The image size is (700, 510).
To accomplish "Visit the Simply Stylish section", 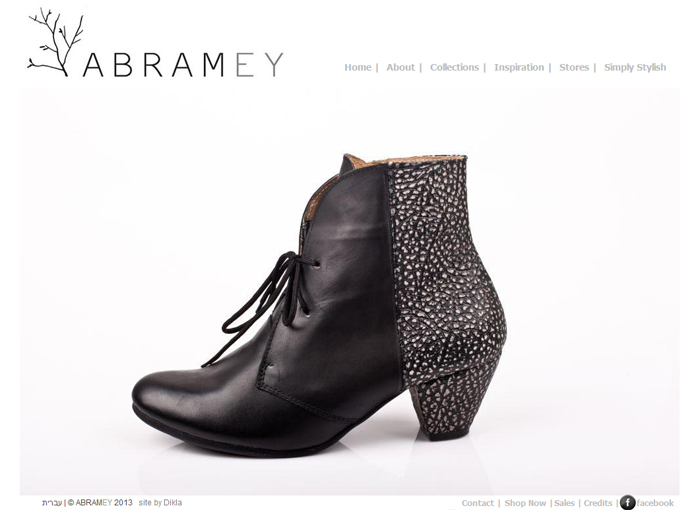I will 635,67.
